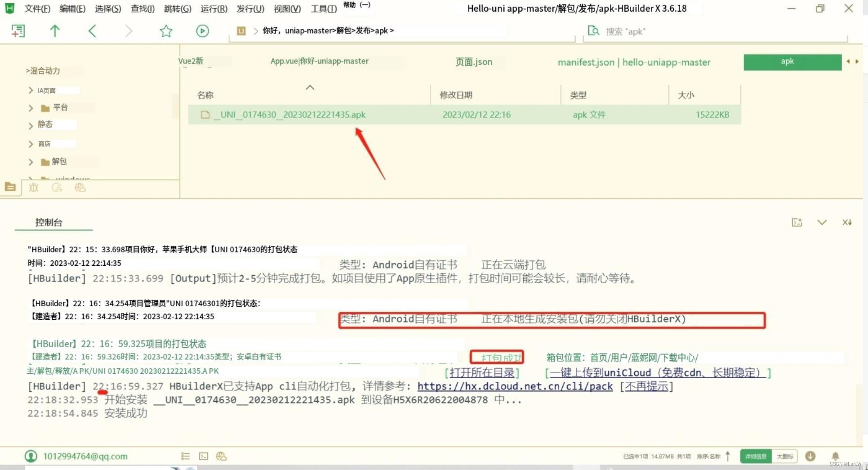Switch to 大图标 view mode

[785, 456]
